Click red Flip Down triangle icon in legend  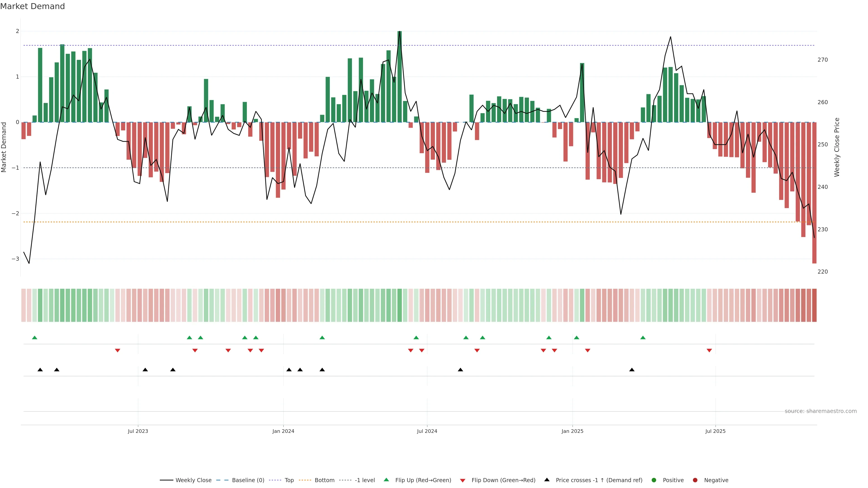click(463, 481)
